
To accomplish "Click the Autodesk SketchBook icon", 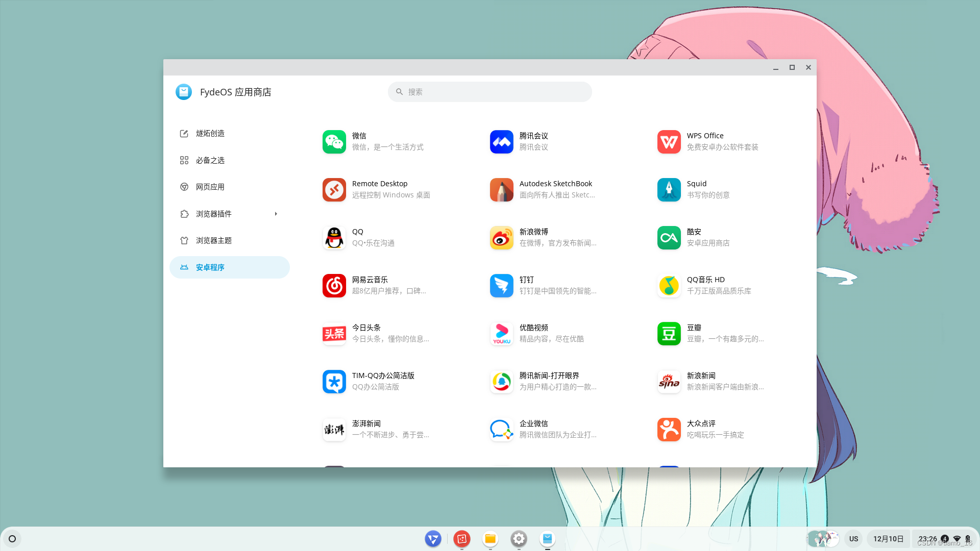I will pyautogui.click(x=501, y=190).
